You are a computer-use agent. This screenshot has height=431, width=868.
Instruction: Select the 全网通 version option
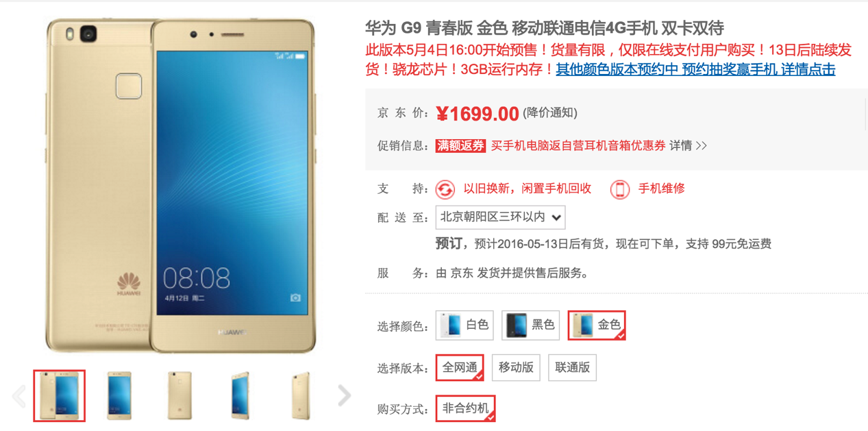point(460,368)
